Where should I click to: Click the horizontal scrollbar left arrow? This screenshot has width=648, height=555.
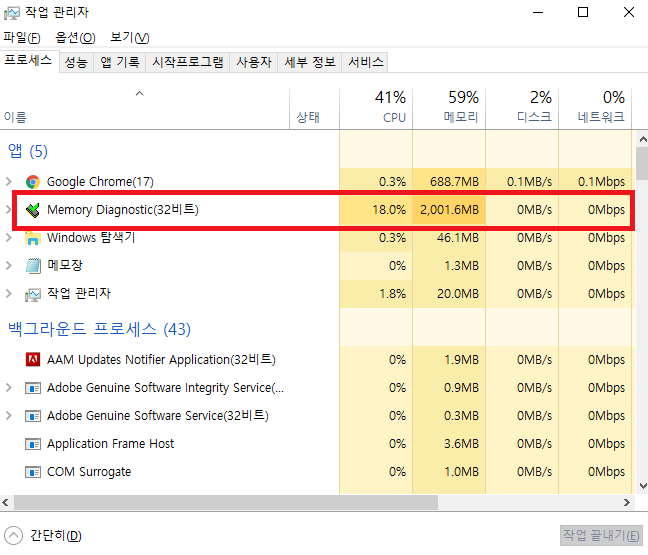click(x=5, y=503)
